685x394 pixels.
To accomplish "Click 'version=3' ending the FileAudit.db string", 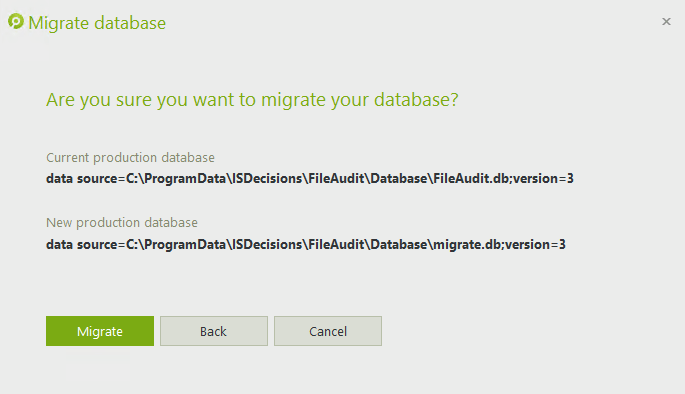I will (543, 178).
